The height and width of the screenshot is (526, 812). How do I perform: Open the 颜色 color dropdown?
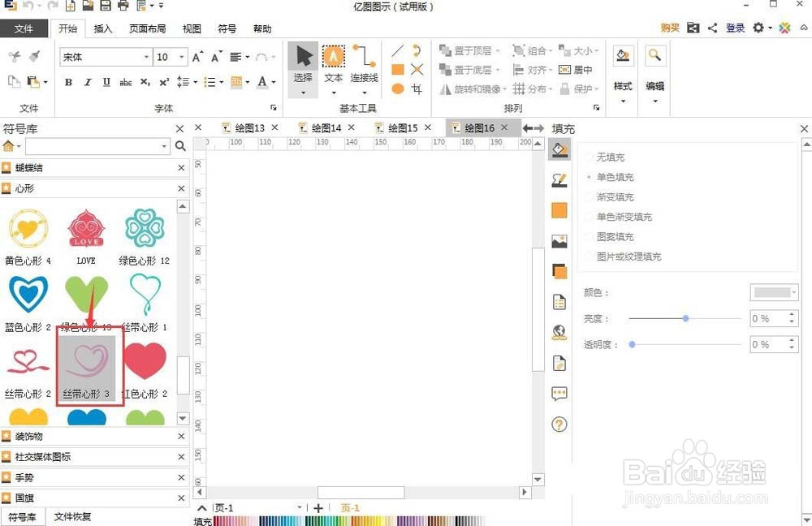[x=772, y=292]
